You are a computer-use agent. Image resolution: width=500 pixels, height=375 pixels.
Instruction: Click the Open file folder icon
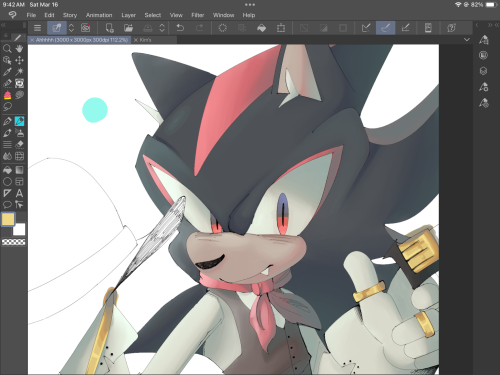point(128,28)
